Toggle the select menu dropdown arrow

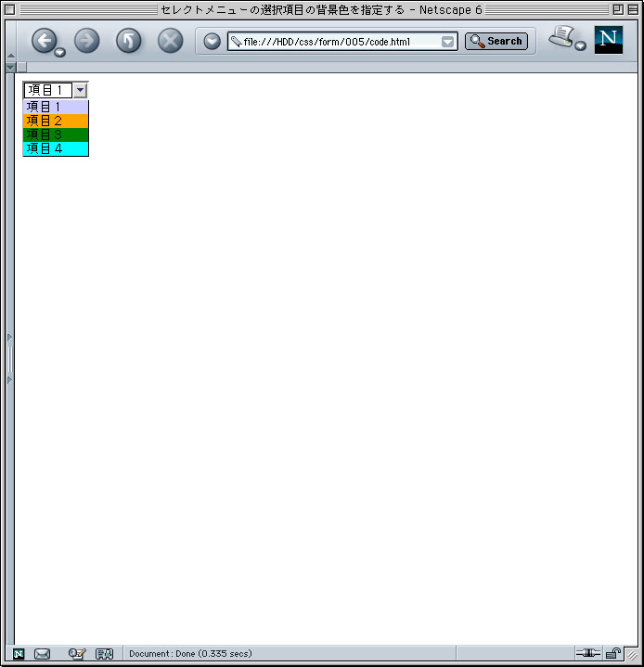(x=80, y=90)
